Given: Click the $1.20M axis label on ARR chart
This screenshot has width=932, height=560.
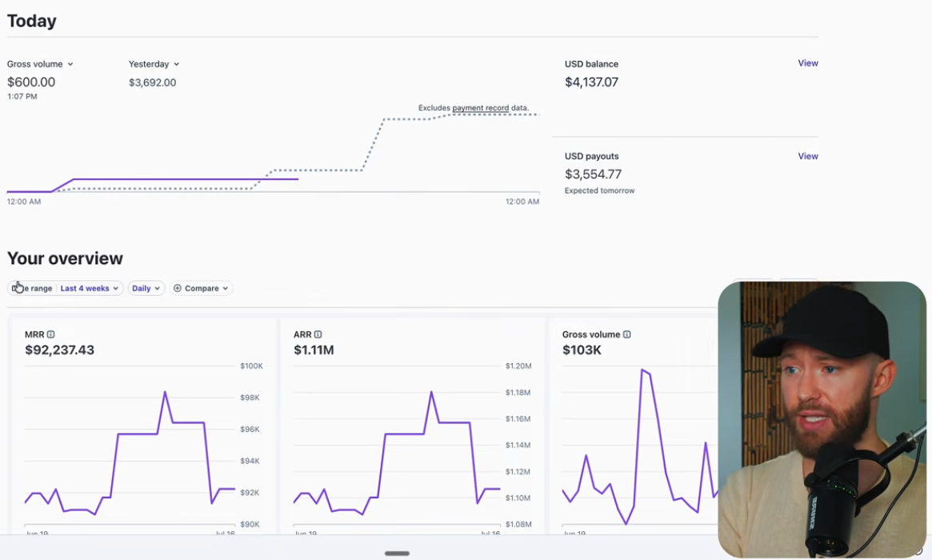Looking at the screenshot, I should click(x=518, y=366).
